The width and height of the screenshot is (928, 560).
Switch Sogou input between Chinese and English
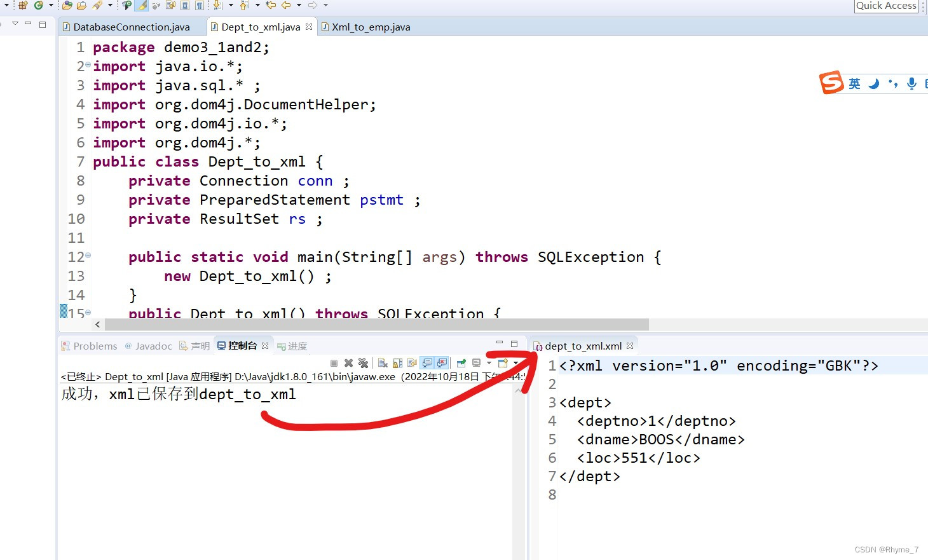pos(855,83)
